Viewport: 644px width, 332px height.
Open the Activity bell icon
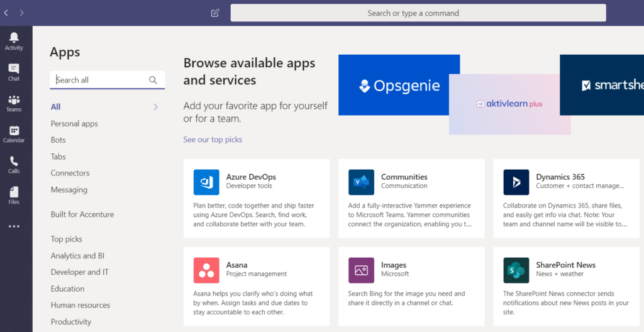(14, 38)
